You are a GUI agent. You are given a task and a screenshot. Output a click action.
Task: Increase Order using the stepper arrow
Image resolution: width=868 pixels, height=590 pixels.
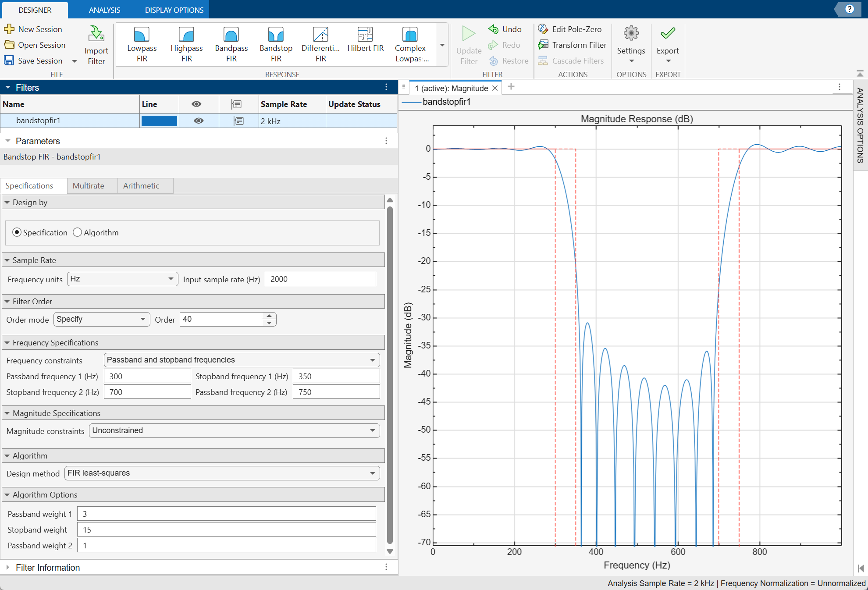269,316
